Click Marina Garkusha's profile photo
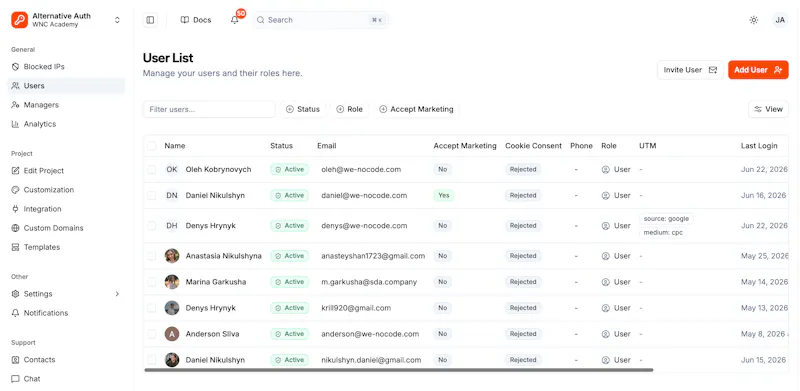The height and width of the screenshot is (391, 800). click(x=172, y=282)
